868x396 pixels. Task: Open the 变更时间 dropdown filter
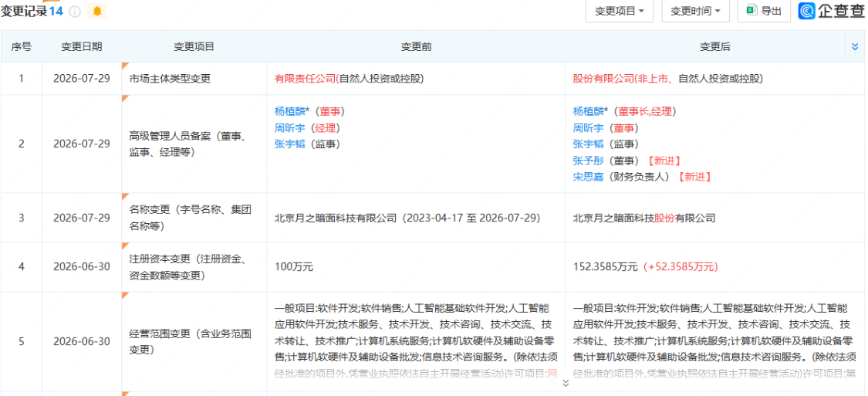point(695,11)
